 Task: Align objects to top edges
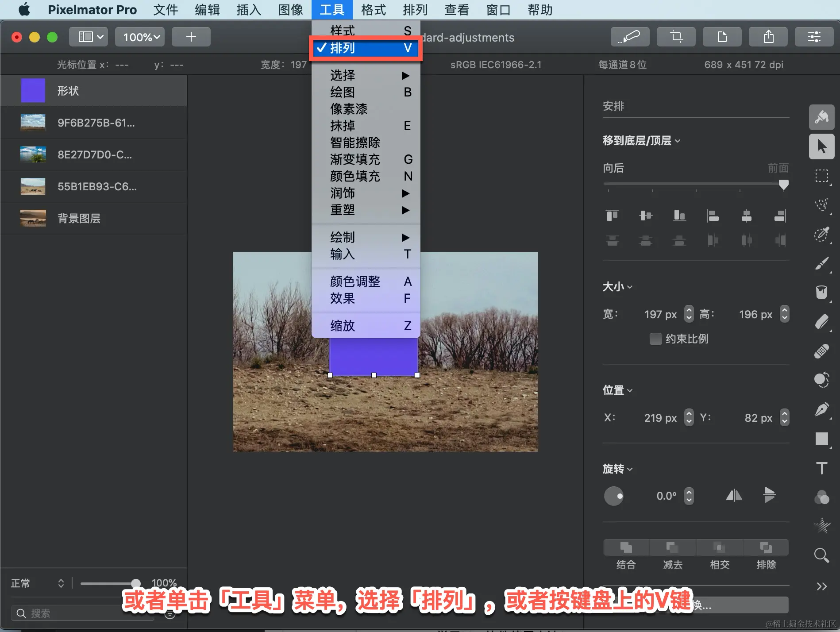[x=612, y=216]
